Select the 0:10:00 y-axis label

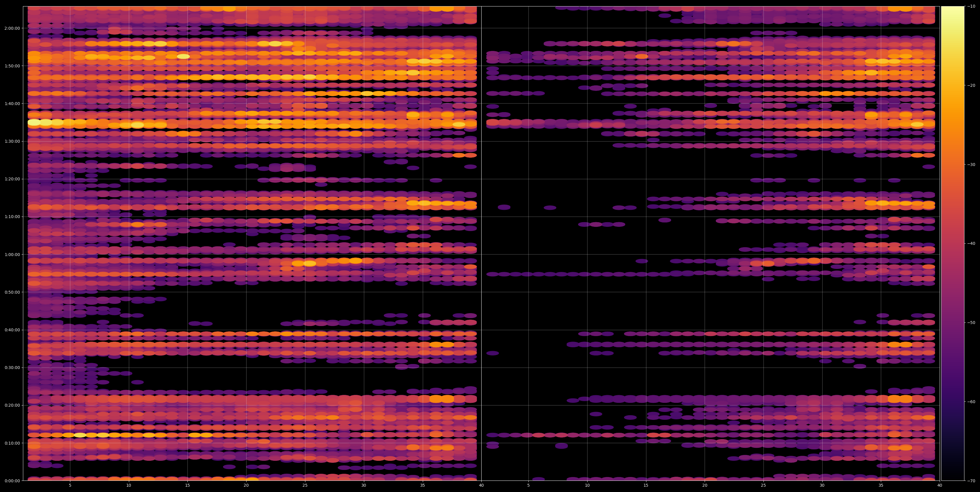[x=12, y=443]
